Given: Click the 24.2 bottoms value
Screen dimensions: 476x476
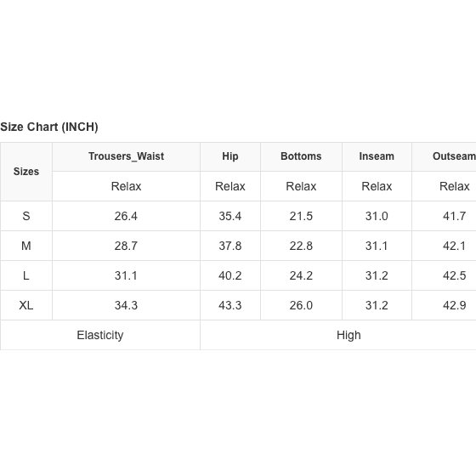Looking at the screenshot, I should 301,275.
